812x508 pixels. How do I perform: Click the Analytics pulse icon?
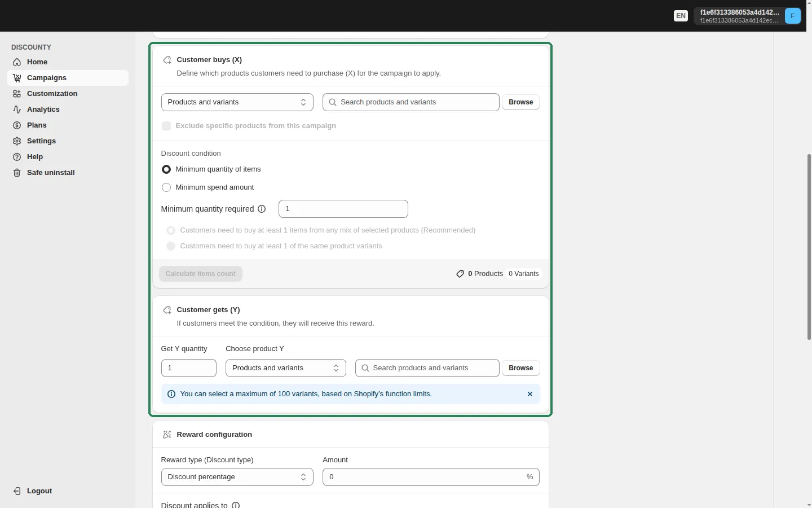(x=17, y=110)
